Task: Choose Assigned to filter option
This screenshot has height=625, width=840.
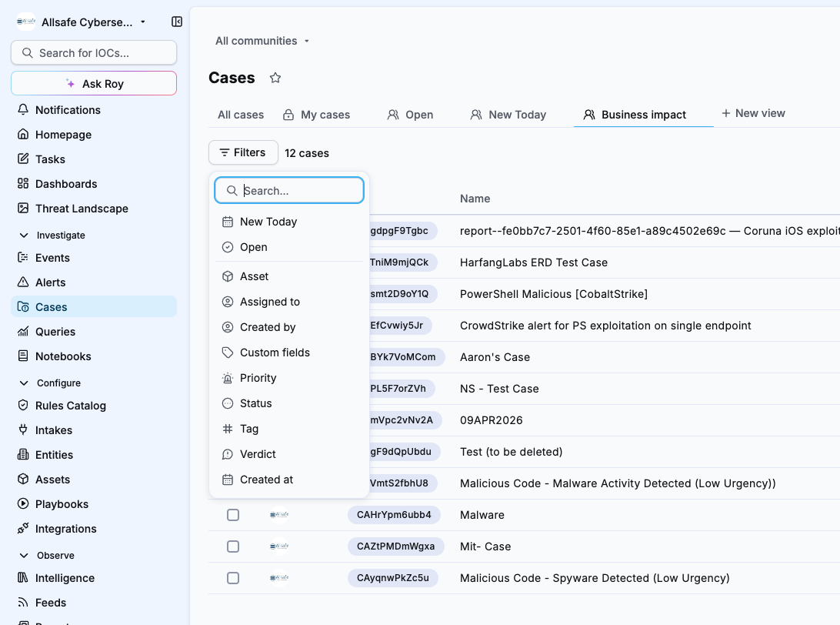Action: tap(289, 302)
